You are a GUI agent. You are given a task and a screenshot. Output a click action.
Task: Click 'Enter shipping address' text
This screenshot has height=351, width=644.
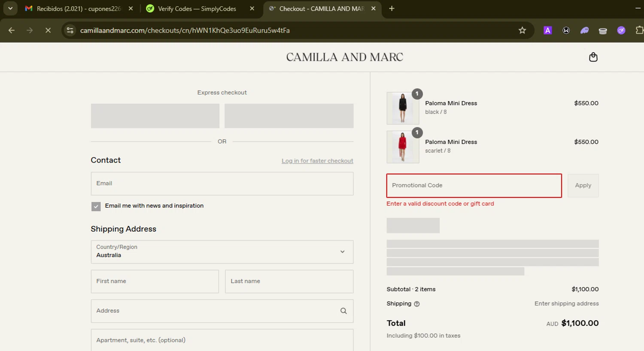coord(566,304)
